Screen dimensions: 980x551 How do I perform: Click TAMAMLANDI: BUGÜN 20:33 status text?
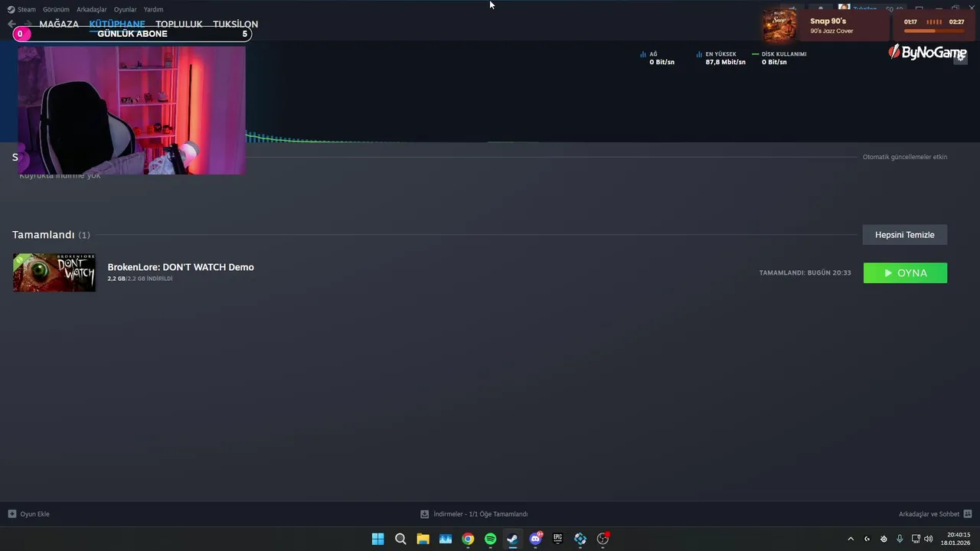coord(805,272)
